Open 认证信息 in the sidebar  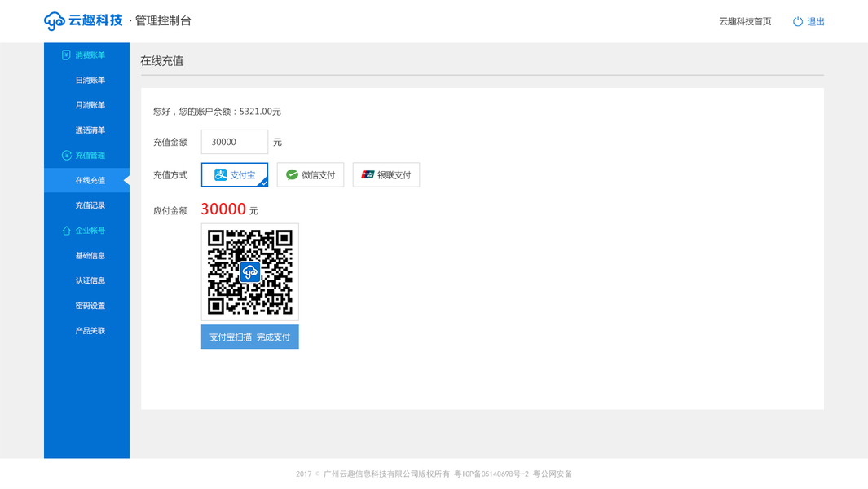(x=90, y=280)
